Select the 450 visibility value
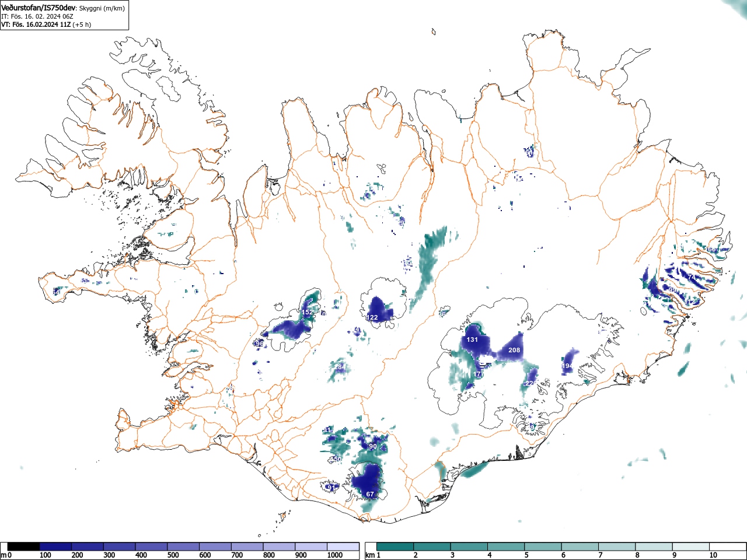747x560 pixels. click(336, 460)
